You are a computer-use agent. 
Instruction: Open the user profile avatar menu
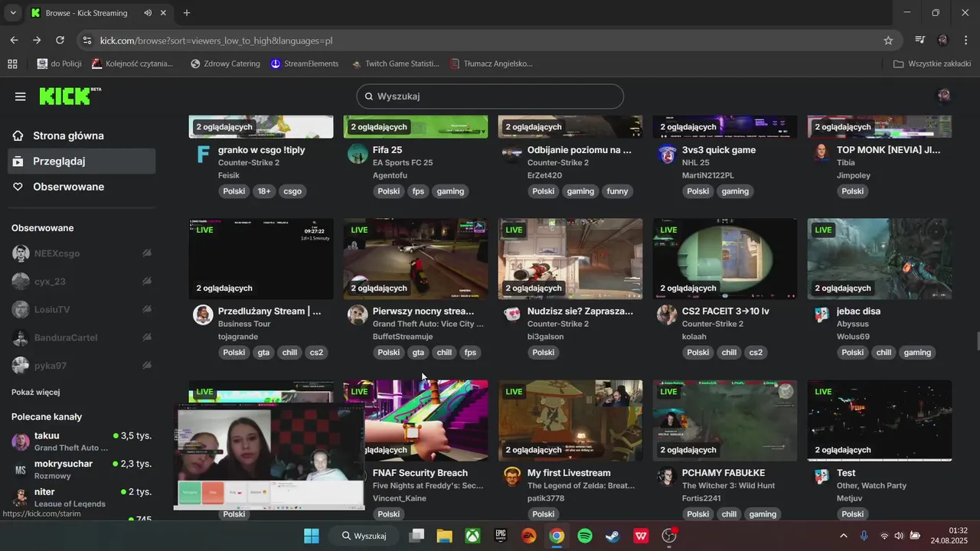point(944,96)
